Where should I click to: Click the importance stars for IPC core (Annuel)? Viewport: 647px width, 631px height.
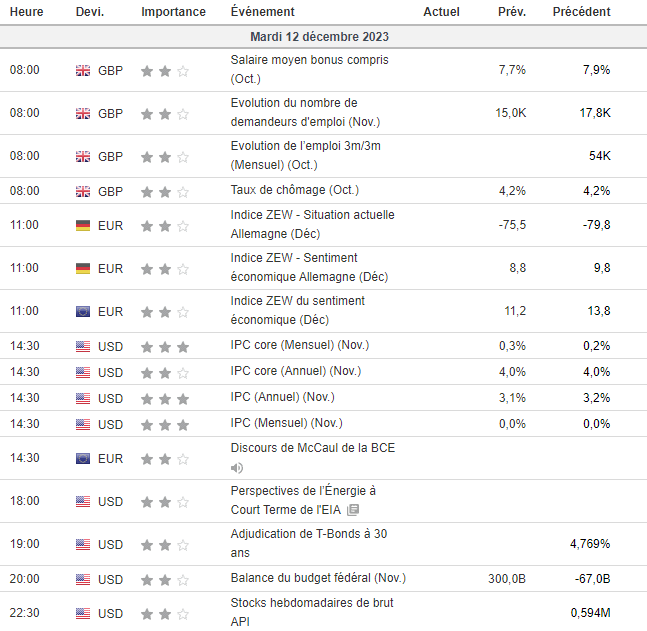[x=165, y=372]
